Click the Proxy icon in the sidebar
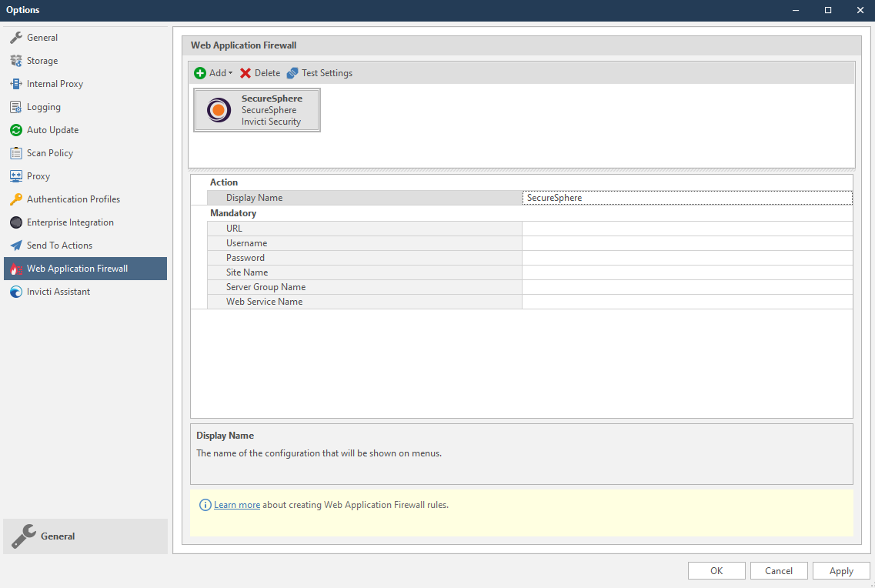The width and height of the screenshot is (875, 588). coord(16,175)
